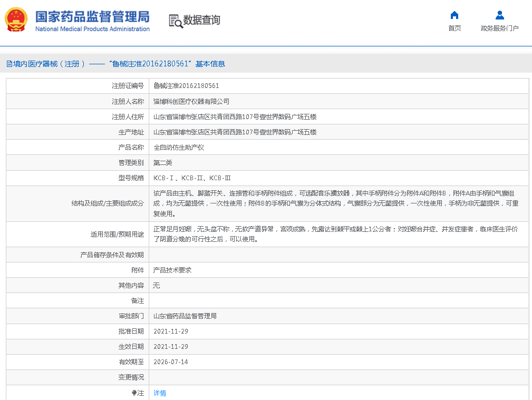Viewport: 532px width, 400px height.
Task: Click the 数据查询 magnifier document icon
Action: 175,21
